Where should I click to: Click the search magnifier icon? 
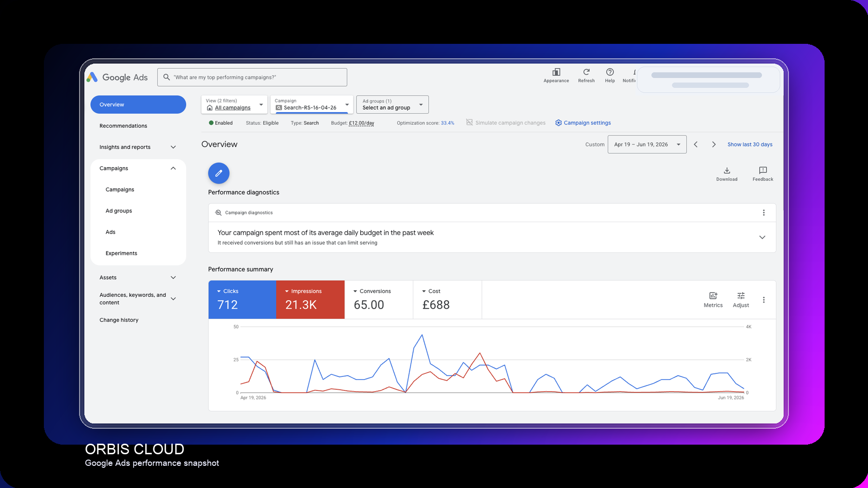pos(166,77)
